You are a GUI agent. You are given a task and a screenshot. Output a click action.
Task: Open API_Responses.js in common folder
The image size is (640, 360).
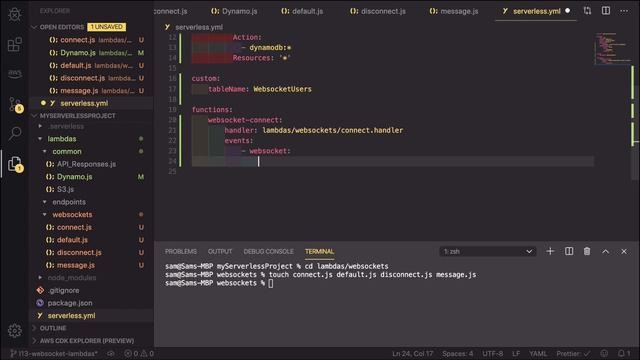pos(87,164)
